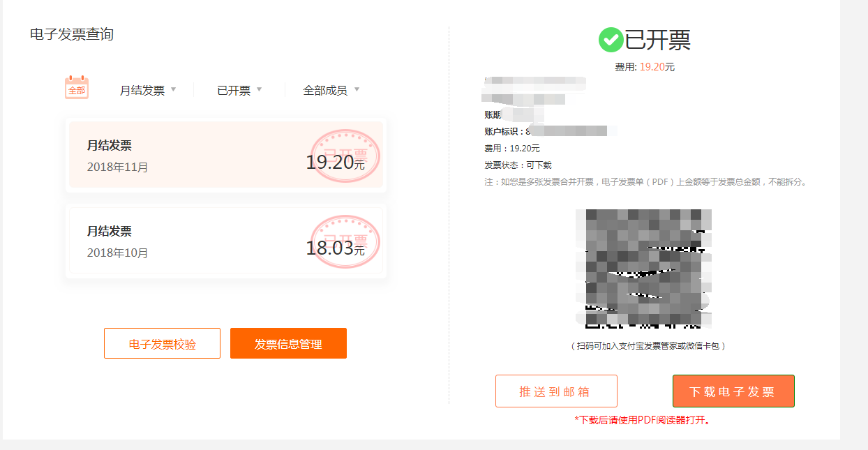Click the orange 19.20 fee under 已开票
This screenshot has width=868, height=450.
pos(652,67)
